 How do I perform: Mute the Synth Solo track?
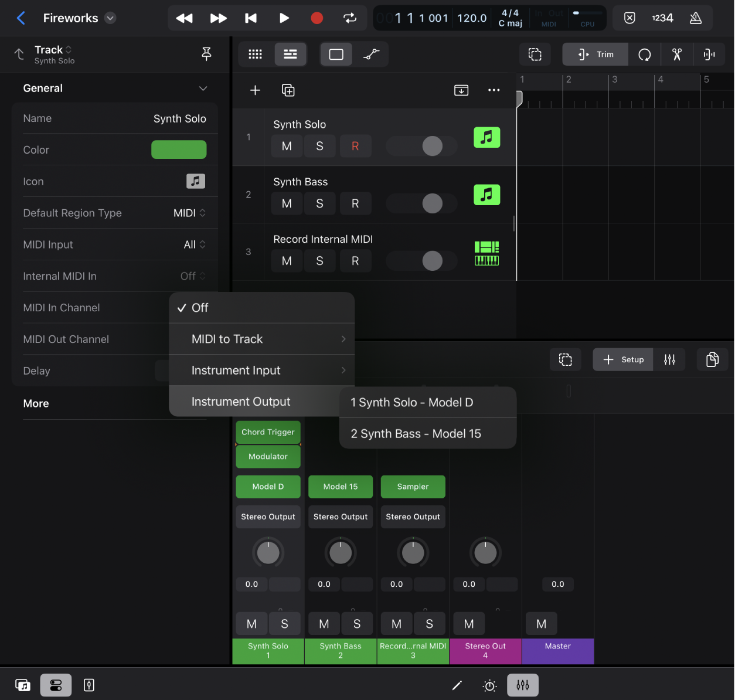tap(287, 146)
